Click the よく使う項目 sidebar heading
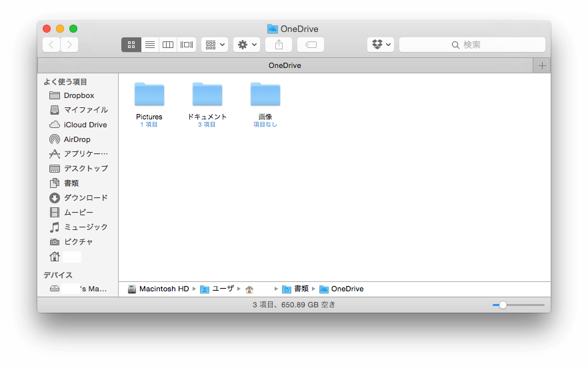Viewport: 588px width, 366px height. [65, 82]
